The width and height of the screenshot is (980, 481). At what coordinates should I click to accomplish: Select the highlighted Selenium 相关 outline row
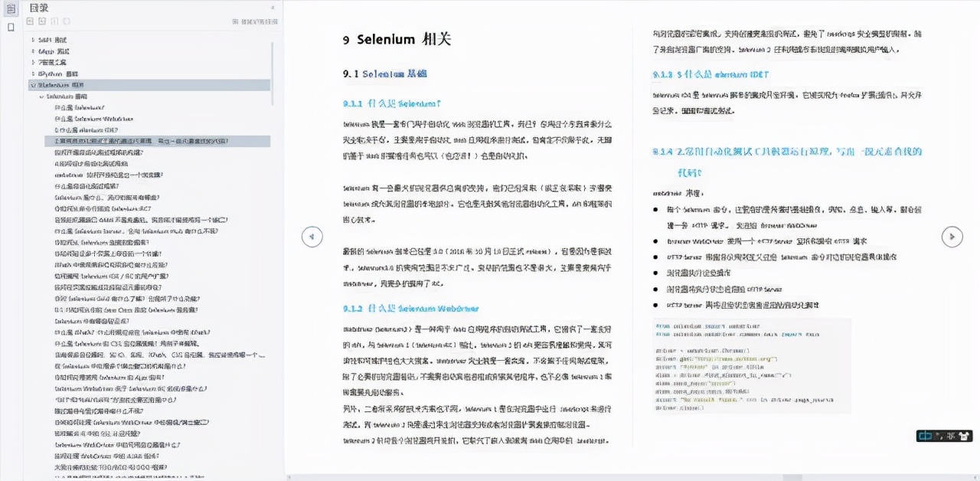coord(149,85)
